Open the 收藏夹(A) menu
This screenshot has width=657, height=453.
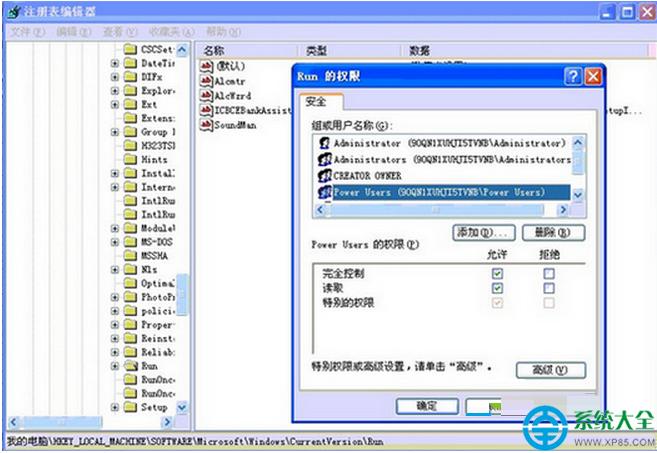(171, 32)
